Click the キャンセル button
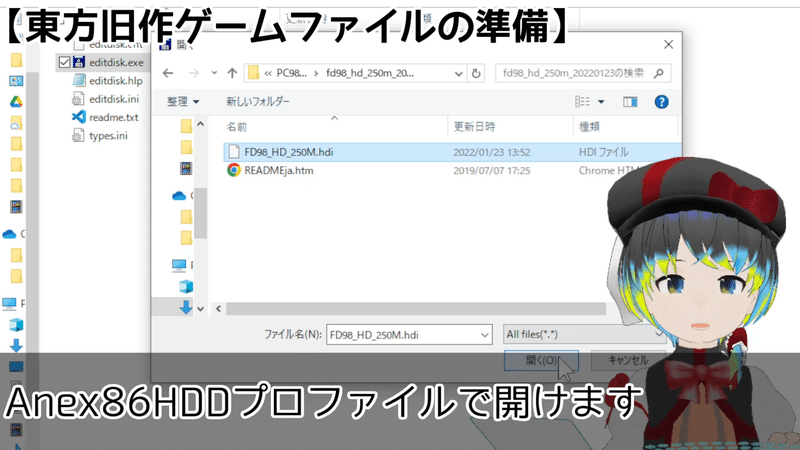Screen dimensions: 800x450 click(628, 360)
